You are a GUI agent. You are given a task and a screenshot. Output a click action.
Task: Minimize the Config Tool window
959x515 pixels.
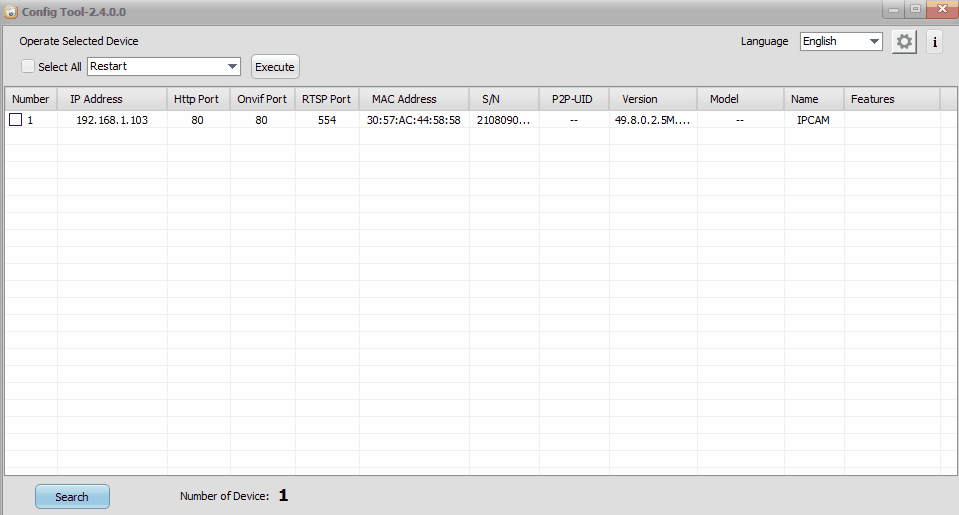(893, 9)
